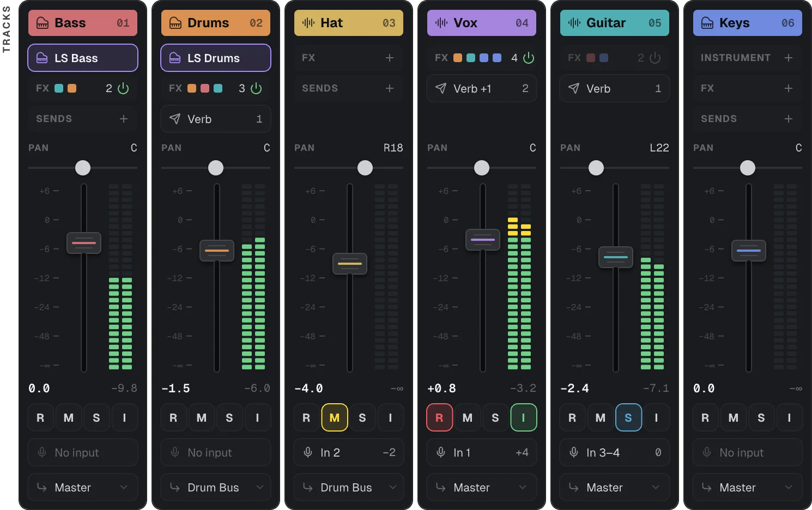Click the instrument icon in Keys track header
Screen dimensions: 812x510
coord(707,23)
